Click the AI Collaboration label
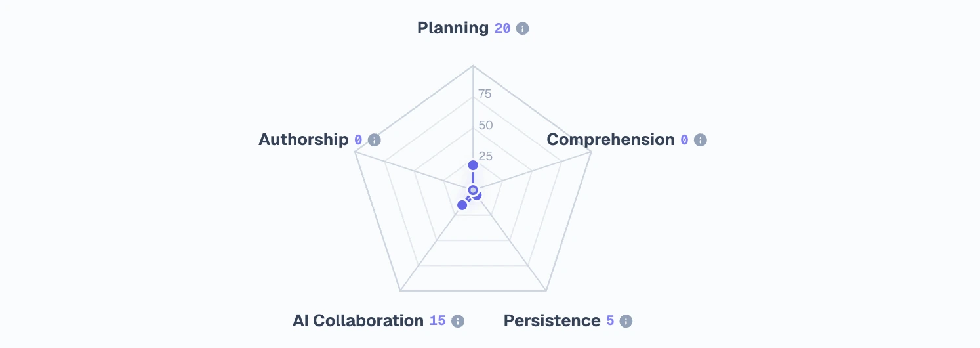 click(x=357, y=321)
